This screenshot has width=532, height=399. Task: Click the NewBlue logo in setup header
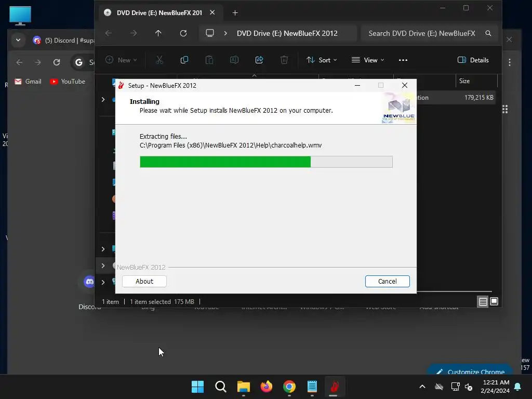(x=398, y=108)
